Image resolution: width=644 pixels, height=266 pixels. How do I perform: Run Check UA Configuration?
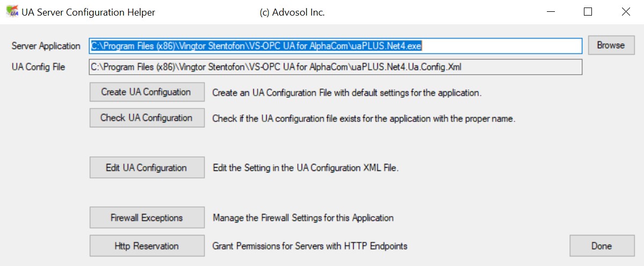[x=147, y=118]
